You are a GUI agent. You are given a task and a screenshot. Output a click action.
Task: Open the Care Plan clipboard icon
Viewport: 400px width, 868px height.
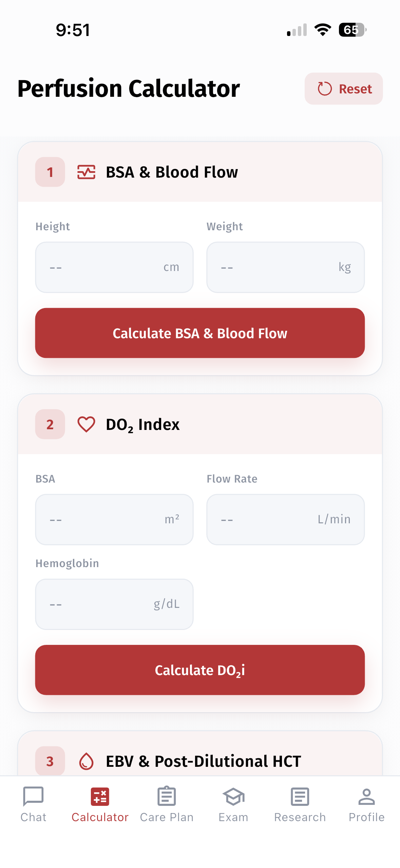point(167,796)
